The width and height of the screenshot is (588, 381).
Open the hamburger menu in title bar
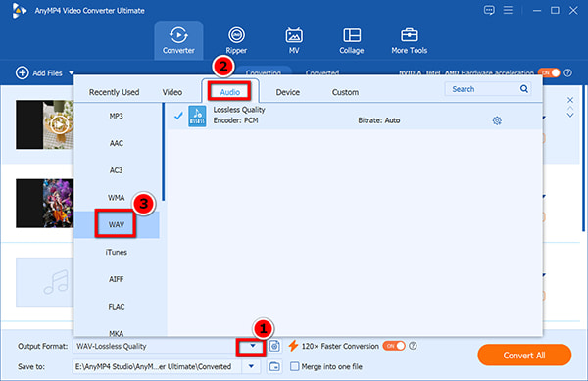click(508, 10)
